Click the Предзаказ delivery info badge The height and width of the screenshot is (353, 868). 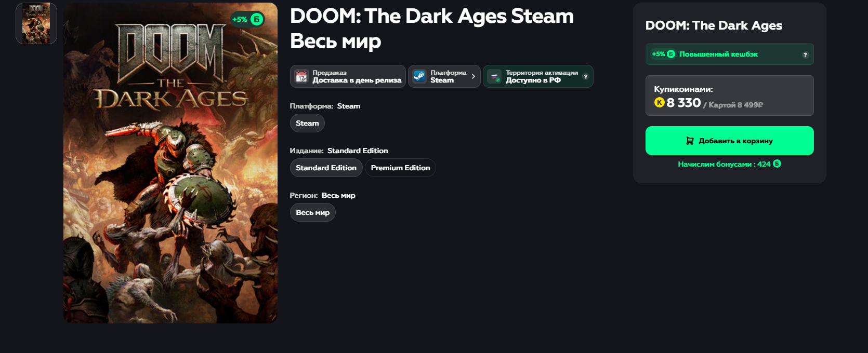[348, 76]
